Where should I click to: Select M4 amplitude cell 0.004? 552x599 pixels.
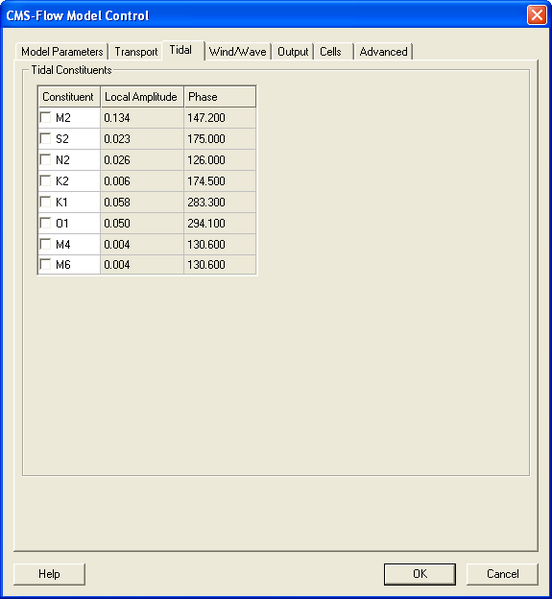[x=142, y=244]
